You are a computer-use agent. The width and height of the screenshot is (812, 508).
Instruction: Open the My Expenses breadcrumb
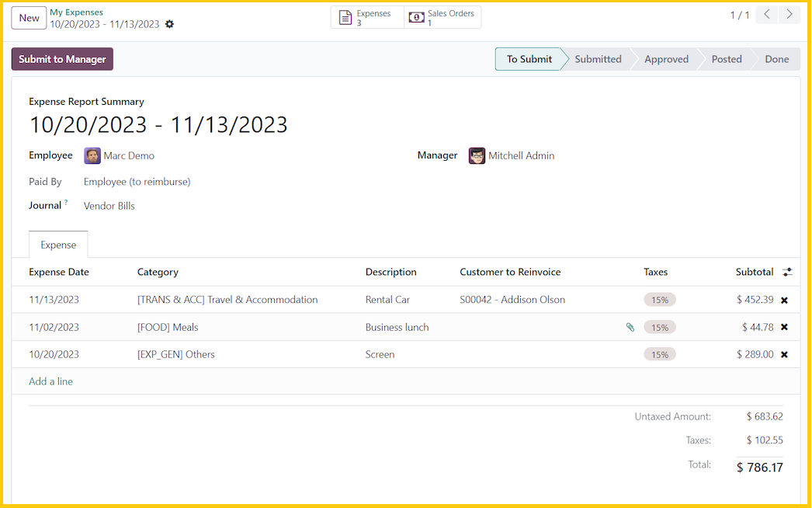[76, 12]
